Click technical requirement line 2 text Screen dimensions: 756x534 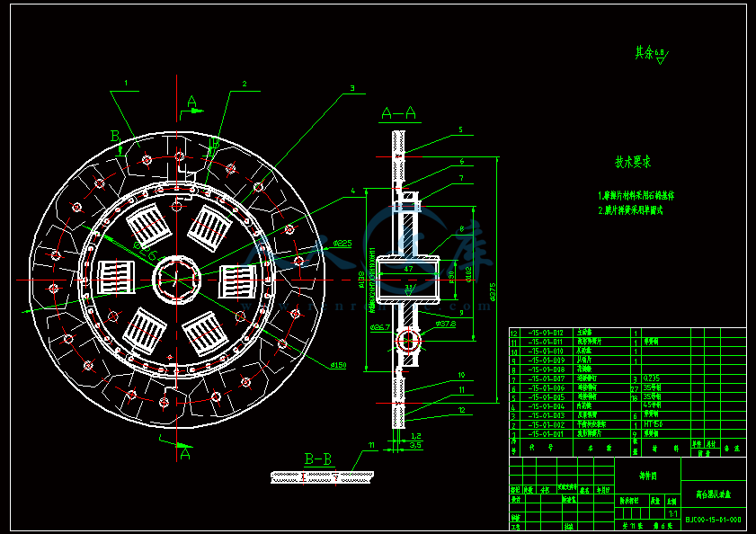point(630,210)
